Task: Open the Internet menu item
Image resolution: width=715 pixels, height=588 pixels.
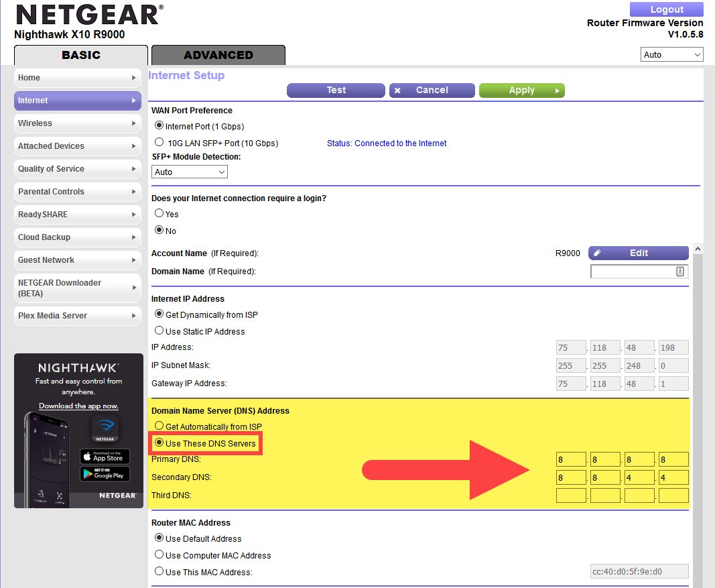Action: click(x=78, y=101)
